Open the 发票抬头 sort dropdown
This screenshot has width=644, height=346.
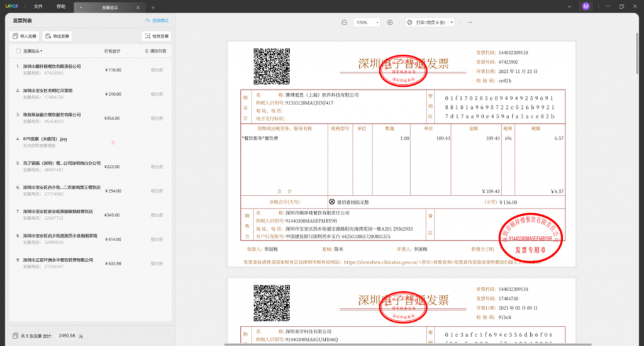click(33, 51)
